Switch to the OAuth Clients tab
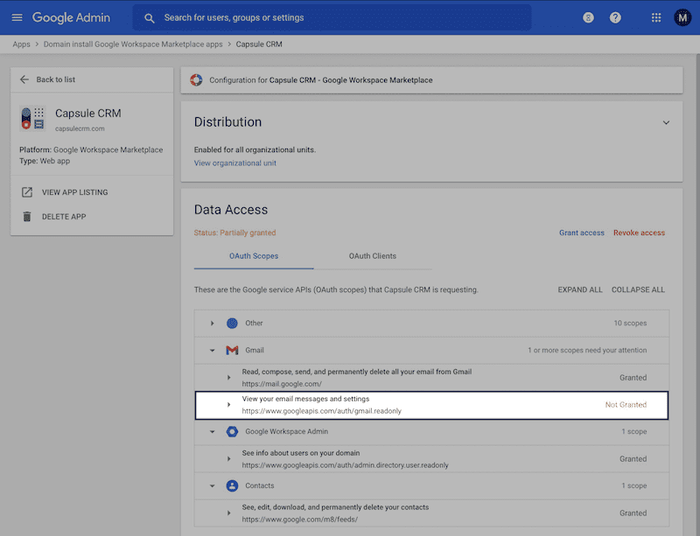Screen dimensions: 700x536 [x=372, y=256]
